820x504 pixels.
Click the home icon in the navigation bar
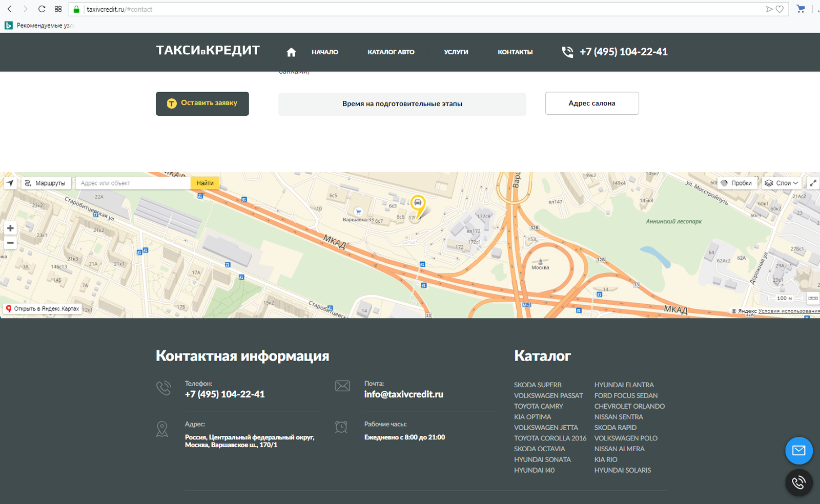tap(291, 52)
